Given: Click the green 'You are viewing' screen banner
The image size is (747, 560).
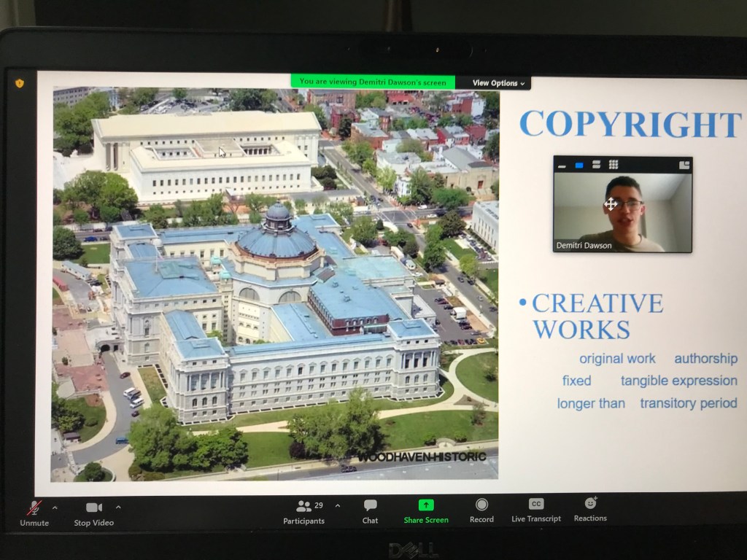Looking at the screenshot, I should [x=373, y=82].
